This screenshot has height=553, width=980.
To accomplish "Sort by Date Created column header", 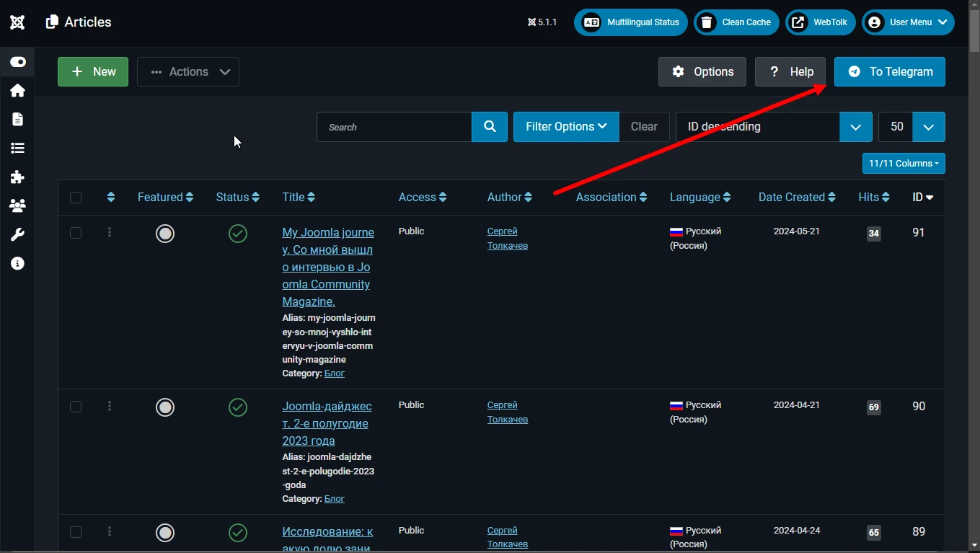I will (x=797, y=197).
